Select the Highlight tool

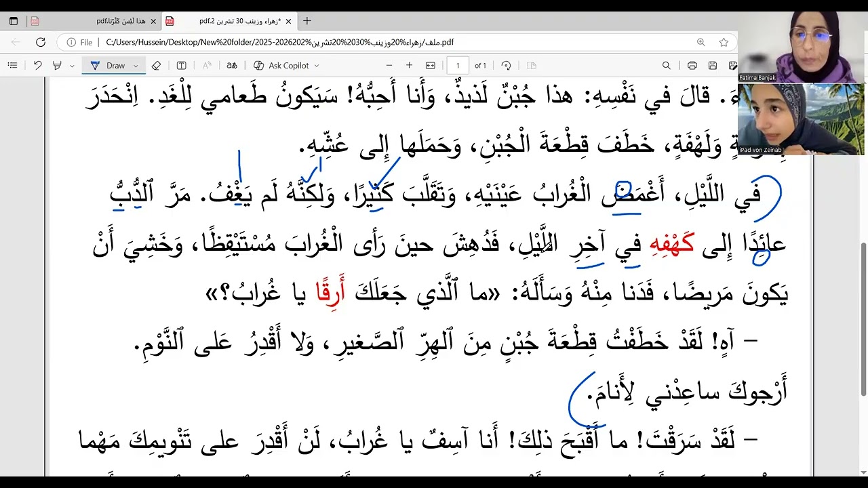pyautogui.click(x=57, y=66)
